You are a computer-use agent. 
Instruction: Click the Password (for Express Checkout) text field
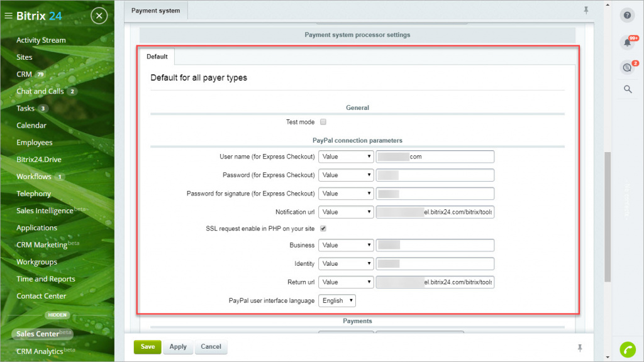(x=435, y=175)
